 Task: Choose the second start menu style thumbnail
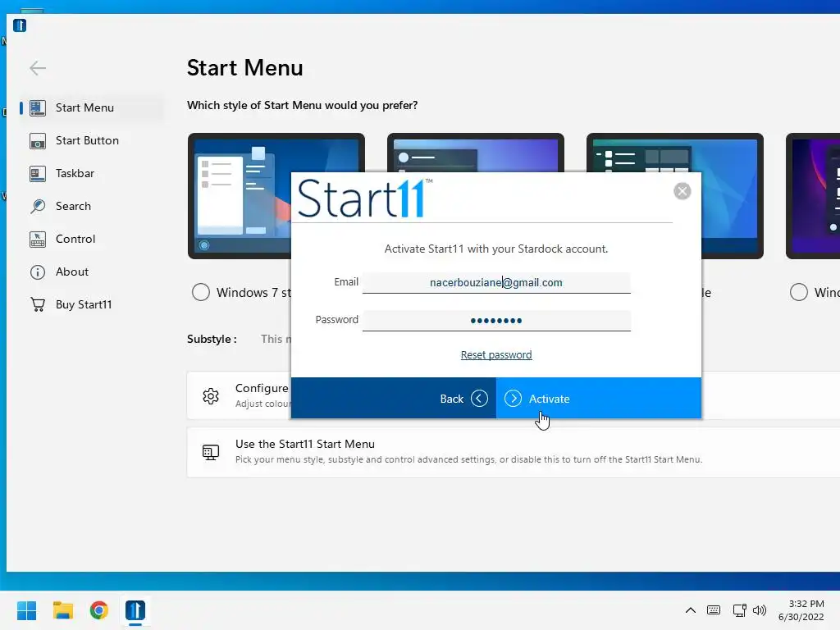475,152
